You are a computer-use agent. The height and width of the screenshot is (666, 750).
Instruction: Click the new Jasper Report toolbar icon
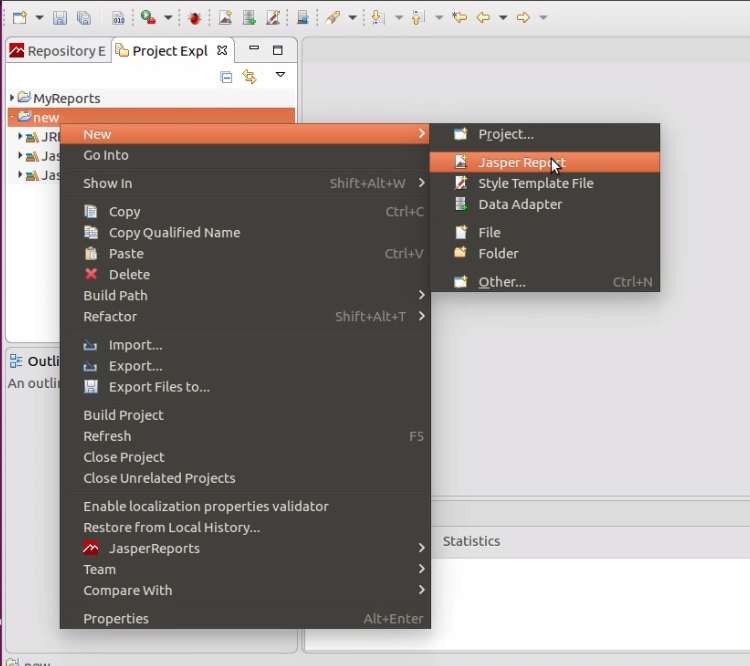click(225, 18)
